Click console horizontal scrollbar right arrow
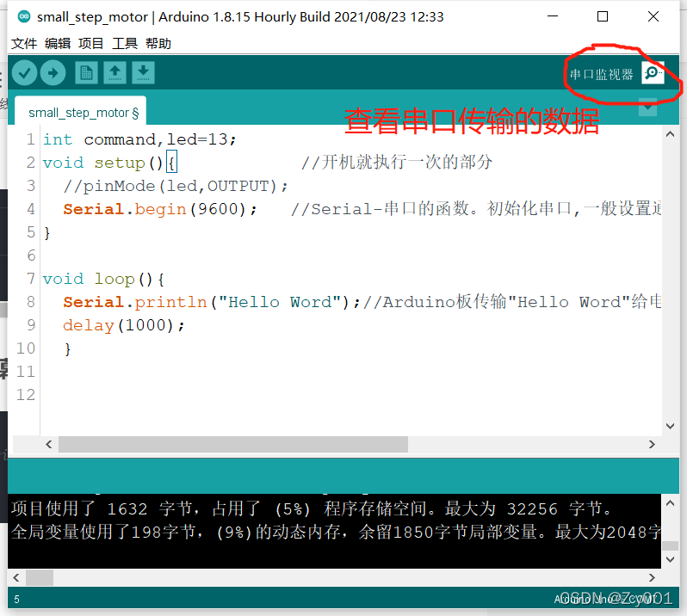This screenshot has width=687, height=616. pos(652,577)
